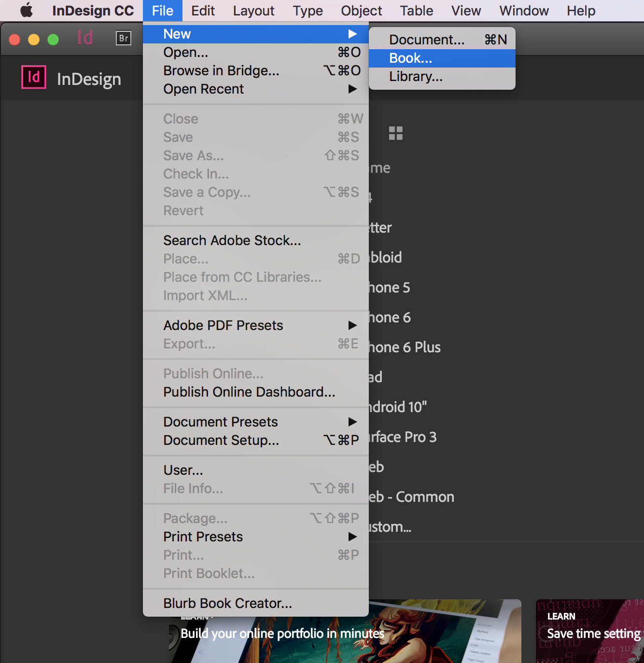644x663 pixels.
Task: Choose Book... in New submenu
Action: (x=442, y=58)
